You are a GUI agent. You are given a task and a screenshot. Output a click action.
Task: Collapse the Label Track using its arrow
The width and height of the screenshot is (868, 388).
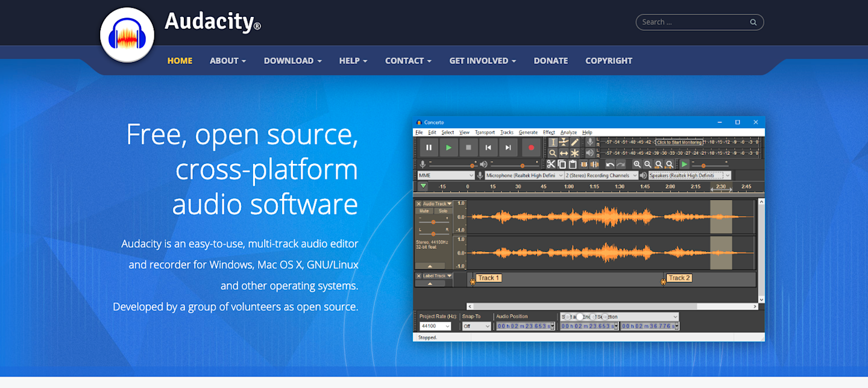click(430, 283)
